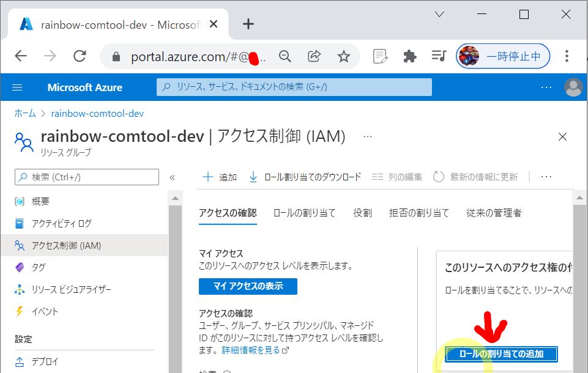This screenshot has height=373, width=588.
Task: Close the IAM blade with the X
Action: [x=562, y=136]
